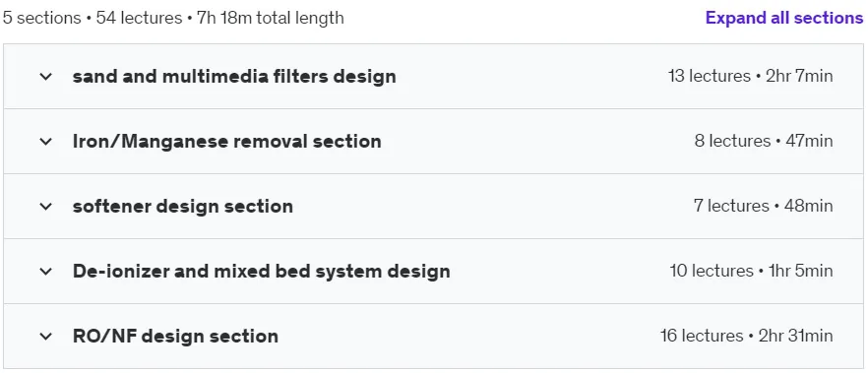Click blank middle area of Iron/Manganese removal row
The height and width of the screenshot is (373, 868).
537,142
